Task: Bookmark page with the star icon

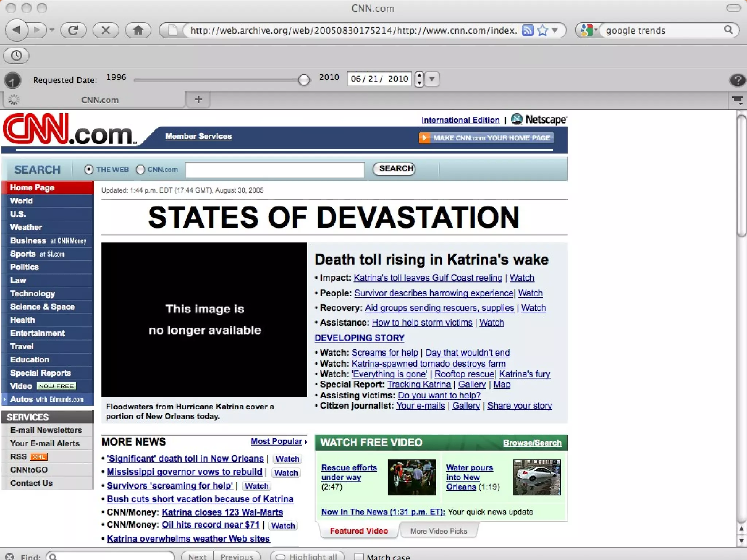Action: pyautogui.click(x=542, y=30)
